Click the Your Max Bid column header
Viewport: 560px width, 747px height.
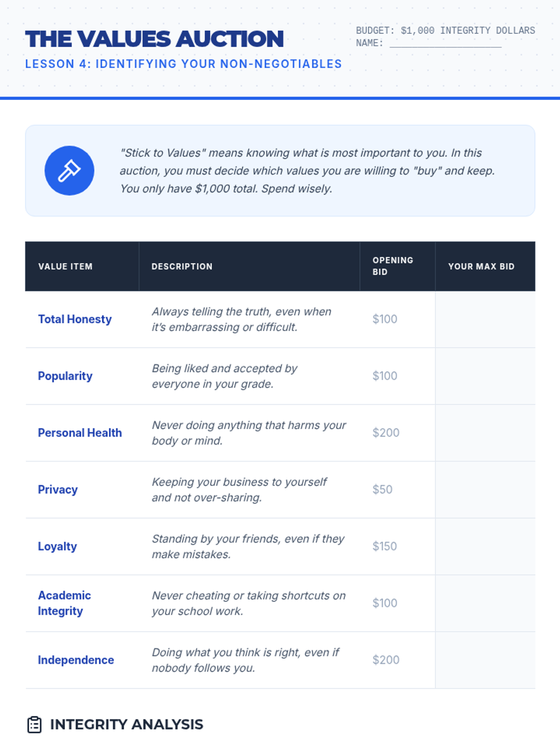(x=481, y=267)
